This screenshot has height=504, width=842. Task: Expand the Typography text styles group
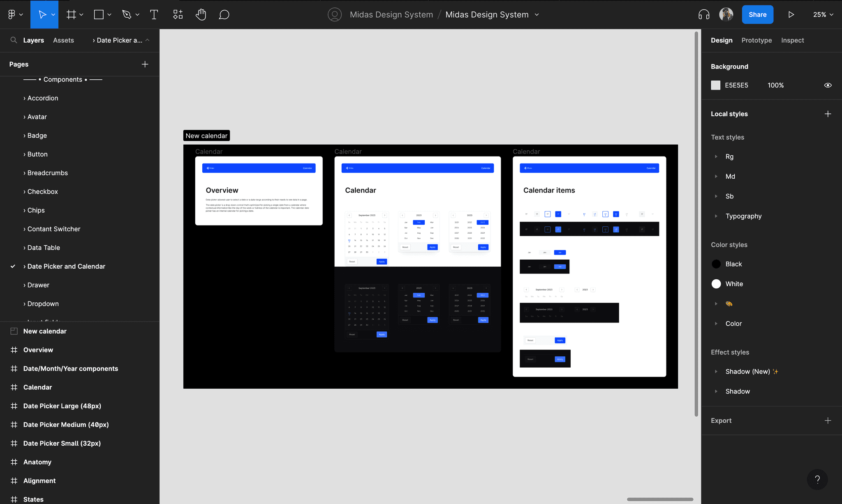tap(716, 216)
